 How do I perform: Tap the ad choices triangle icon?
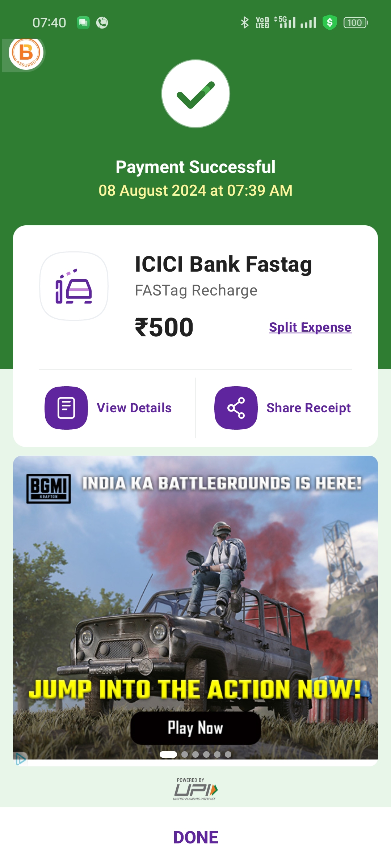tap(21, 759)
